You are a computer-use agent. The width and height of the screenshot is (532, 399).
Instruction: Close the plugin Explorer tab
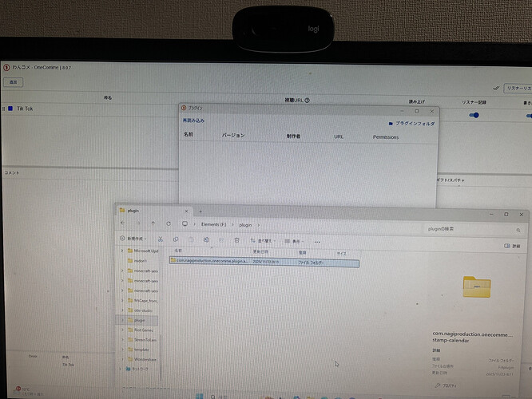(186, 211)
